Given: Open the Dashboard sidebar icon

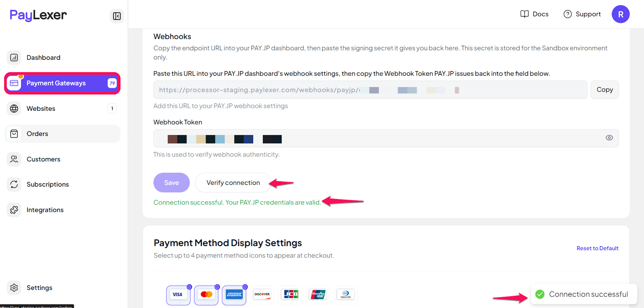Looking at the screenshot, I should pyautogui.click(x=14, y=58).
